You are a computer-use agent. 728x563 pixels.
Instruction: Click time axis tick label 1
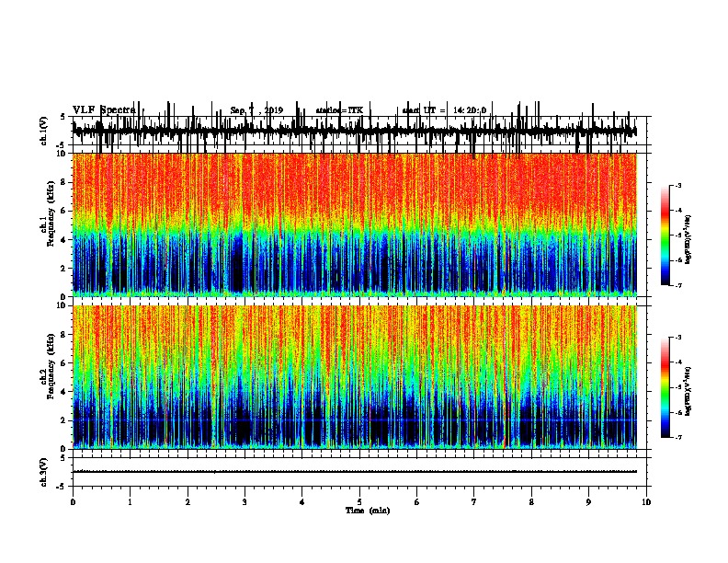pos(130,502)
